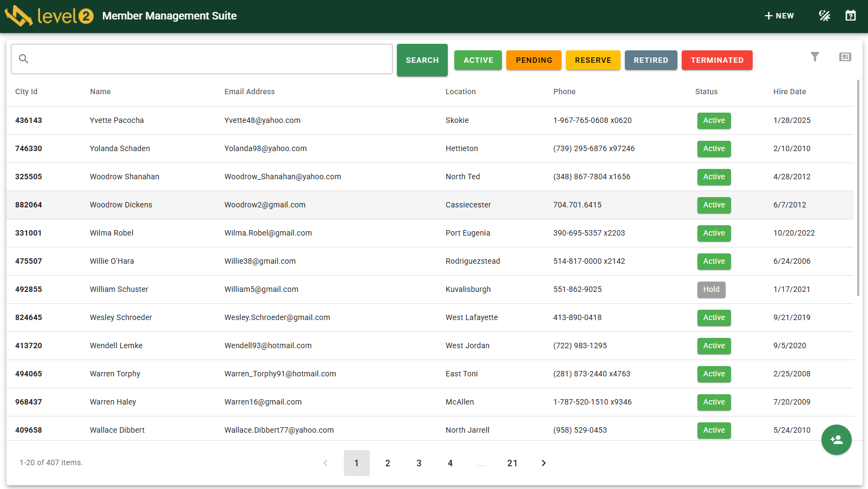Select page 2 in pagination
868x489 pixels.
(x=388, y=463)
